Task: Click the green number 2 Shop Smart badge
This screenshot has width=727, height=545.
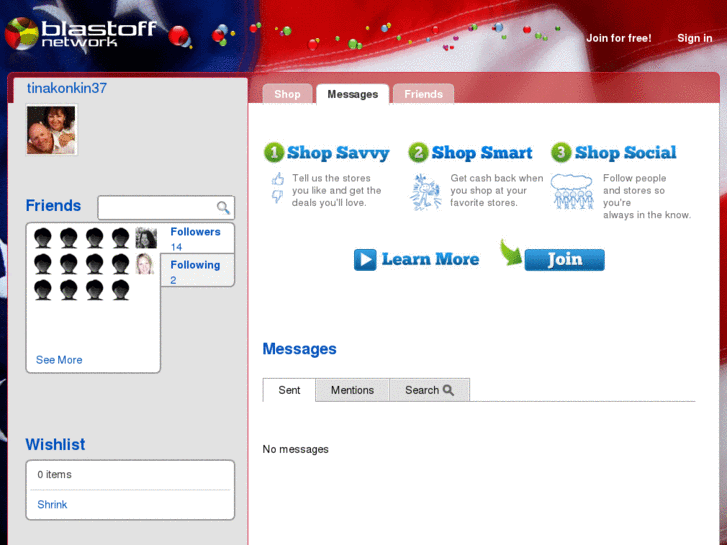Action: click(x=418, y=153)
